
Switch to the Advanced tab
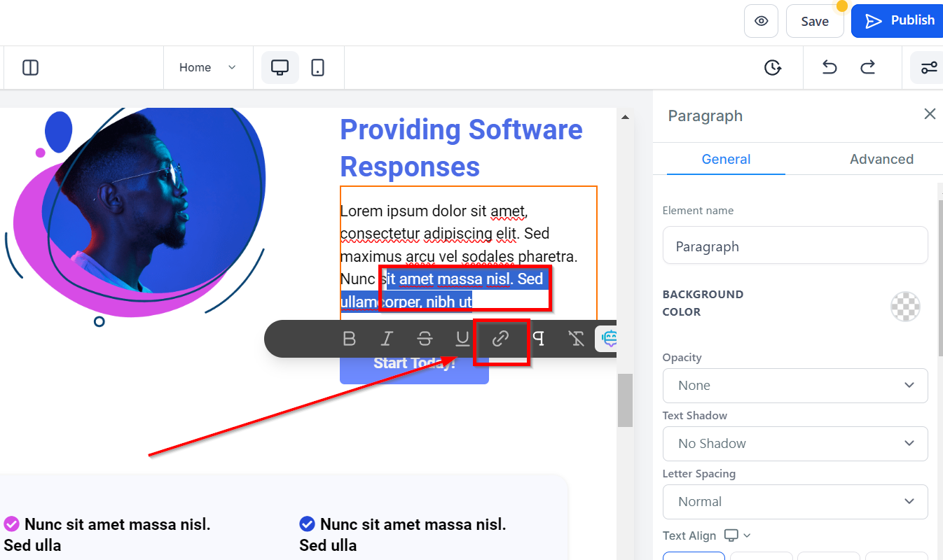point(881,159)
